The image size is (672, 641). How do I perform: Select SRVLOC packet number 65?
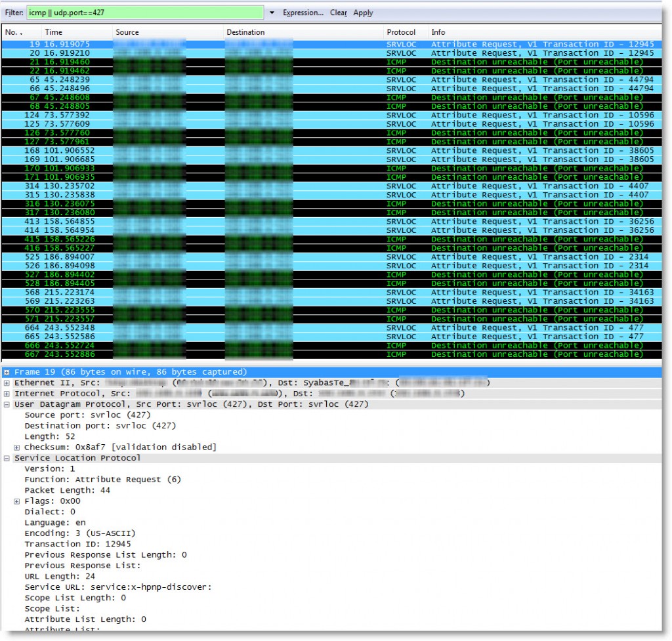pyautogui.click(x=331, y=79)
